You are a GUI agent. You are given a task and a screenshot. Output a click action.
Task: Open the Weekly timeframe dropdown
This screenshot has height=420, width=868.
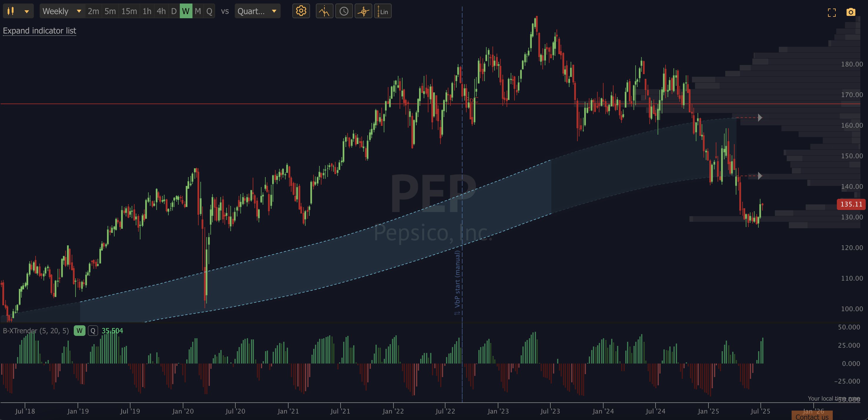62,11
